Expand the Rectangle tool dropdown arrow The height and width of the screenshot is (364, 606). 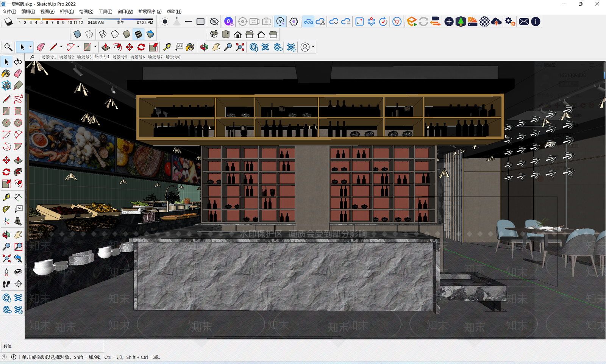coord(95,47)
